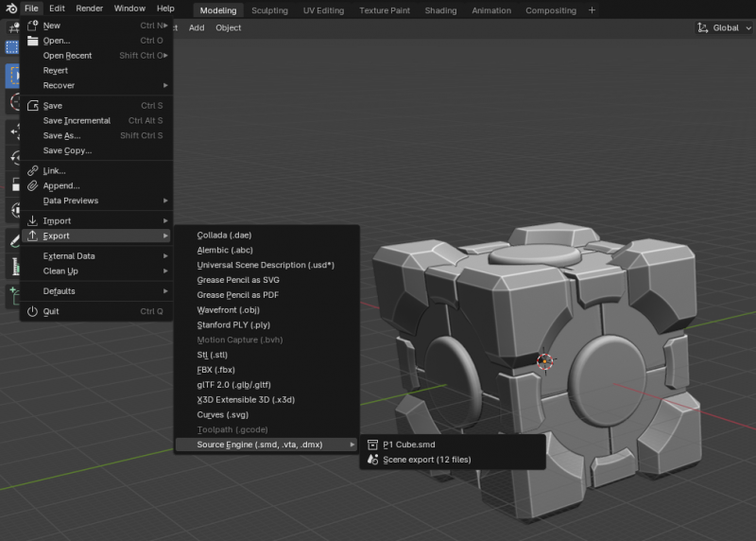The width and height of the screenshot is (756, 541).
Task: Export as Universal Scene Description (.usd*)
Action: click(266, 266)
